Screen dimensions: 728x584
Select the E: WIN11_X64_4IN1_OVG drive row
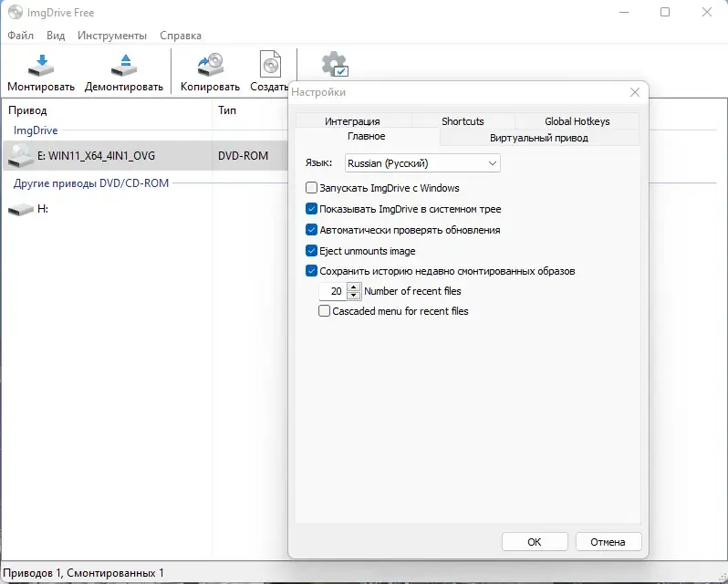(145, 155)
